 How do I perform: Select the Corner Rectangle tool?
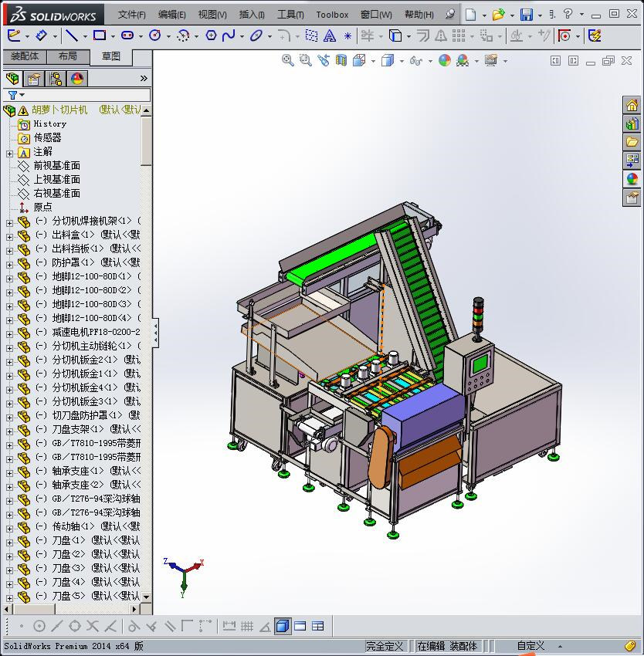100,36
